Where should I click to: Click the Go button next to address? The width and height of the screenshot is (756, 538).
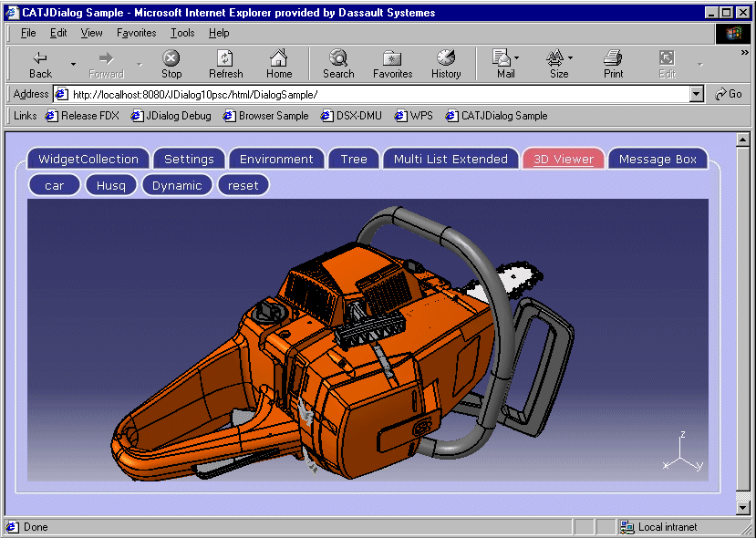728,94
